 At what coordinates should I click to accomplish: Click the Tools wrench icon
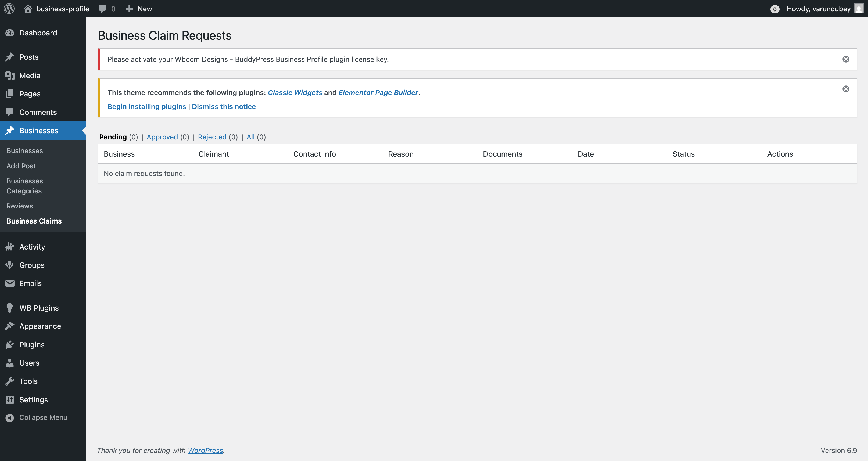pos(10,381)
